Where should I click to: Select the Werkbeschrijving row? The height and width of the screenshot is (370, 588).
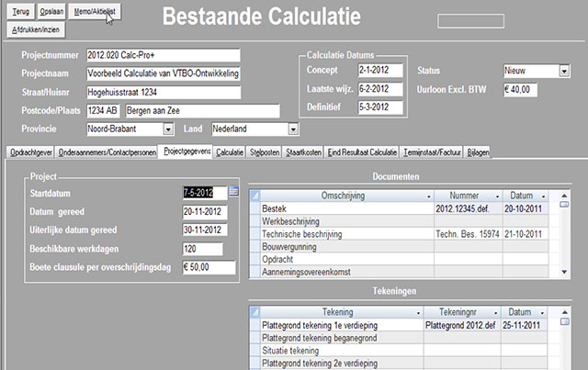click(399, 221)
